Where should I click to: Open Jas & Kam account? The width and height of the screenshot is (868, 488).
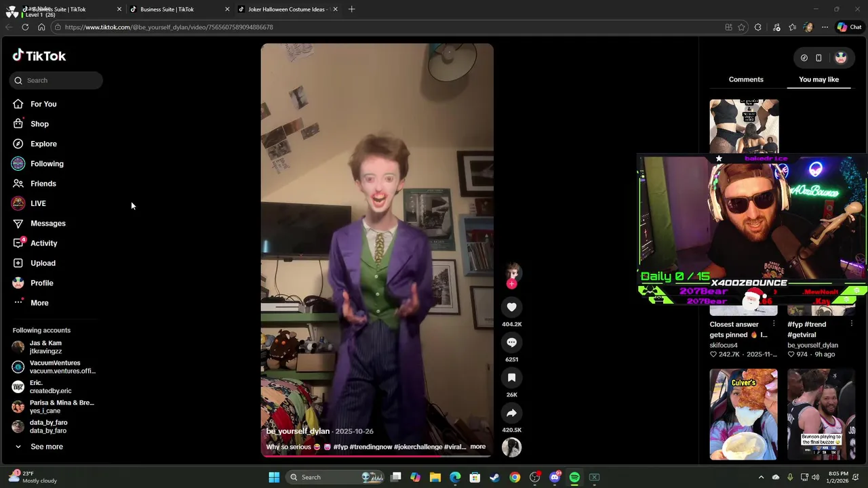(54, 347)
